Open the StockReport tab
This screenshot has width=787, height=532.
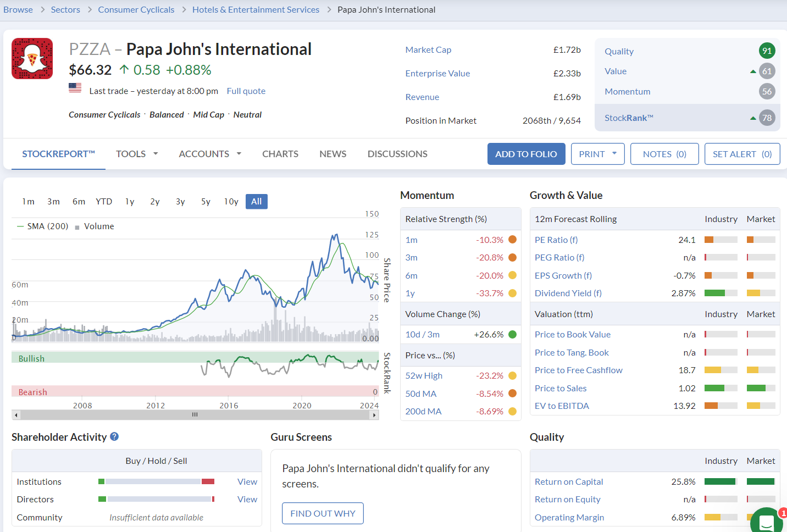(x=58, y=154)
